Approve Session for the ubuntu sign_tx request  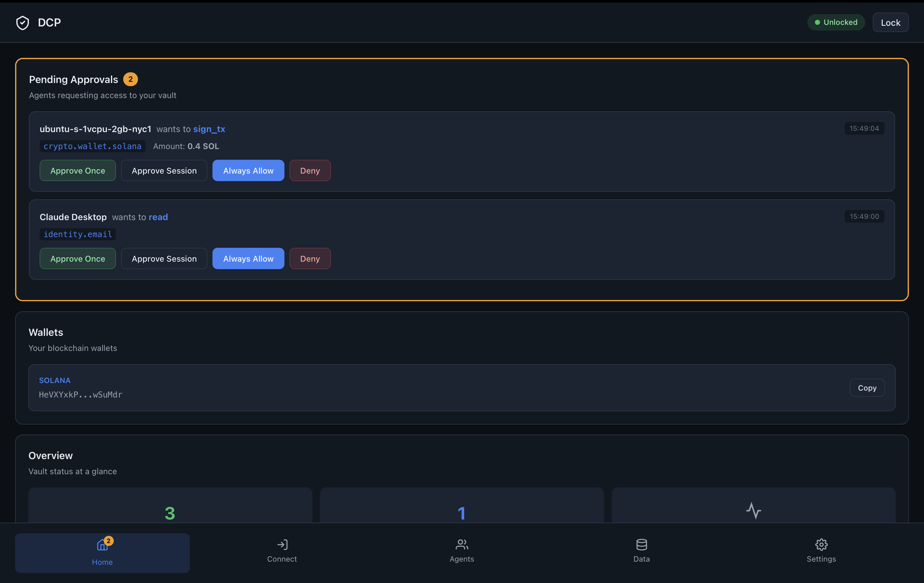[164, 170]
